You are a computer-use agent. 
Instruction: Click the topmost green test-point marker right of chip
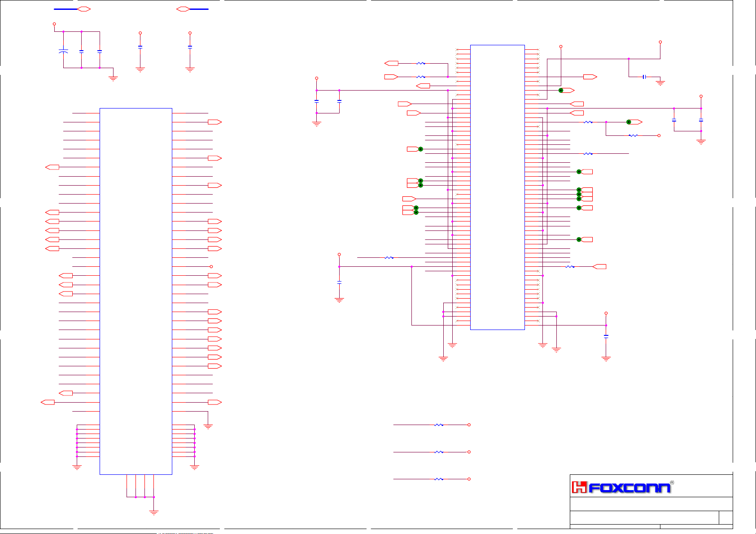tap(561, 90)
